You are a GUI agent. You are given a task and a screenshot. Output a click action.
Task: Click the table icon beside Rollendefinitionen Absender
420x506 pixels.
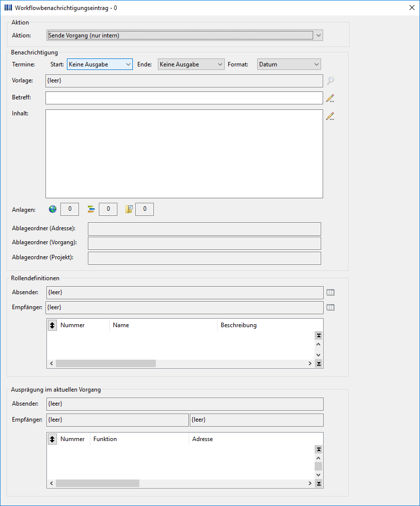click(x=330, y=292)
